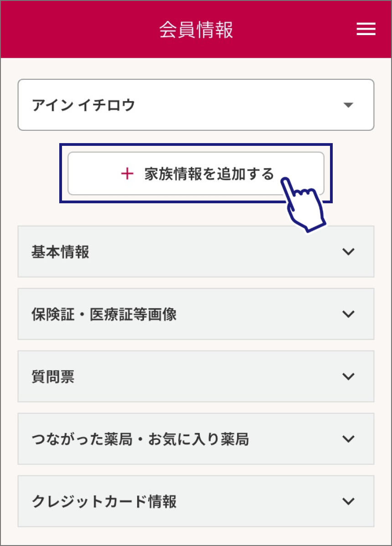Image resolution: width=392 pixels, height=546 pixels.
Task: Click the 質問票 label text
Action: click(x=53, y=377)
